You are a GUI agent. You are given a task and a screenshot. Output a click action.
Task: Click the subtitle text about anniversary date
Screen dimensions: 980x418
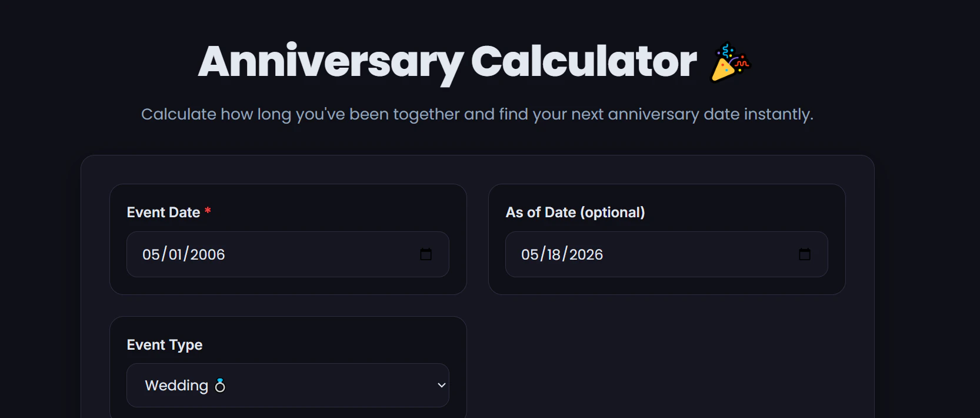477,114
